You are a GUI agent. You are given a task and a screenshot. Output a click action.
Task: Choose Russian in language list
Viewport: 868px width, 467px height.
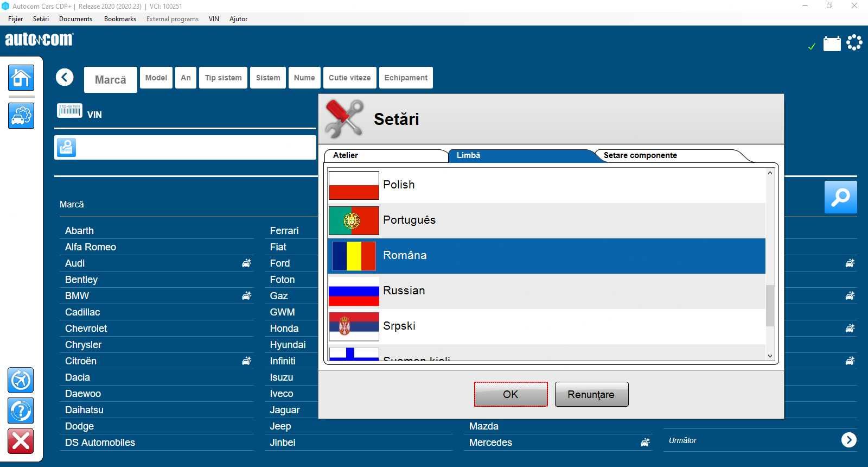pyautogui.click(x=546, y=291)
